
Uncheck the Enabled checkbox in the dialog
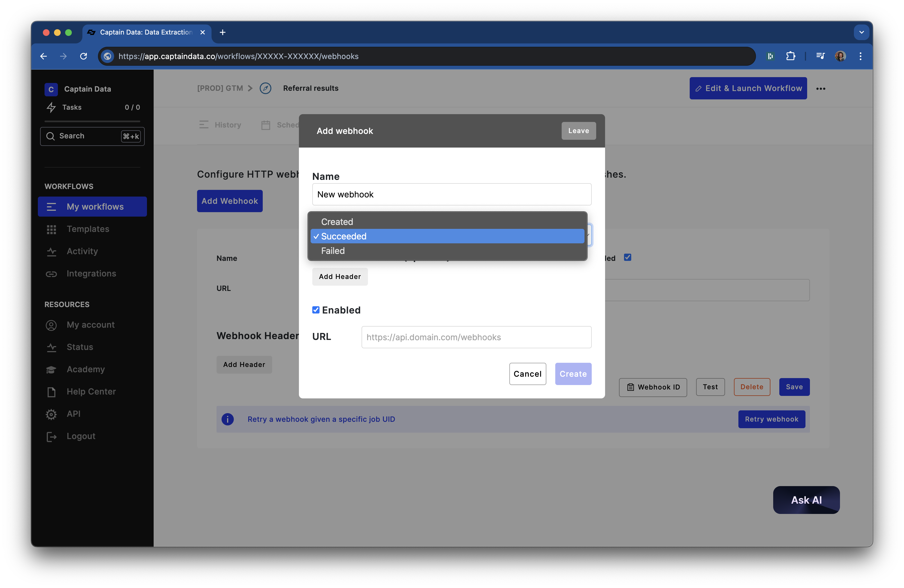tap(316, 310)
